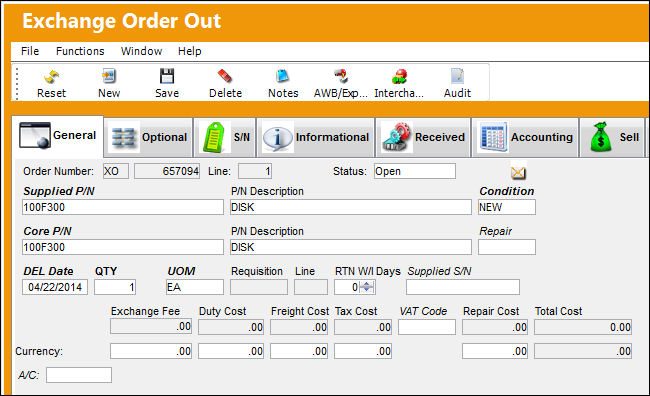Click the Core P/N input field

(x=123, y=247)
